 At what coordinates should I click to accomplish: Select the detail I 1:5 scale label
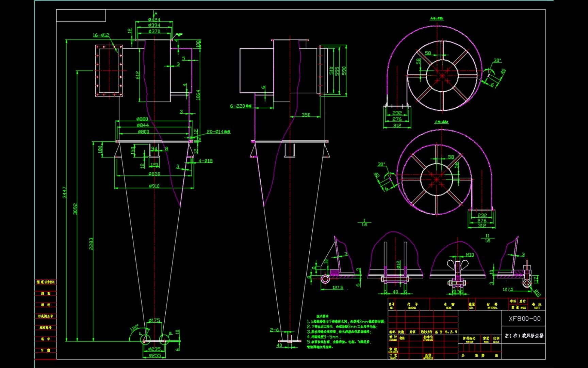[x=364, y=223]
